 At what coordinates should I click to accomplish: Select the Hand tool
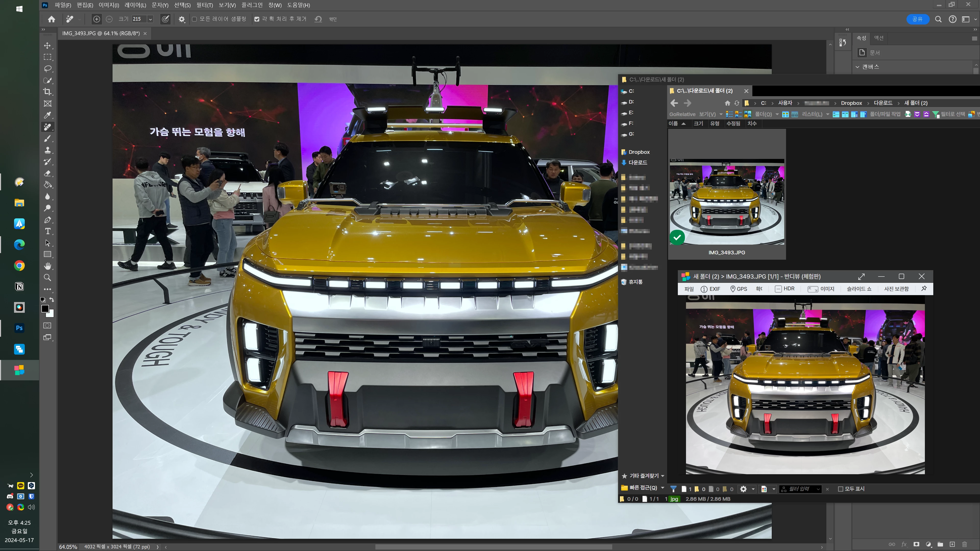tap(47, 266)
